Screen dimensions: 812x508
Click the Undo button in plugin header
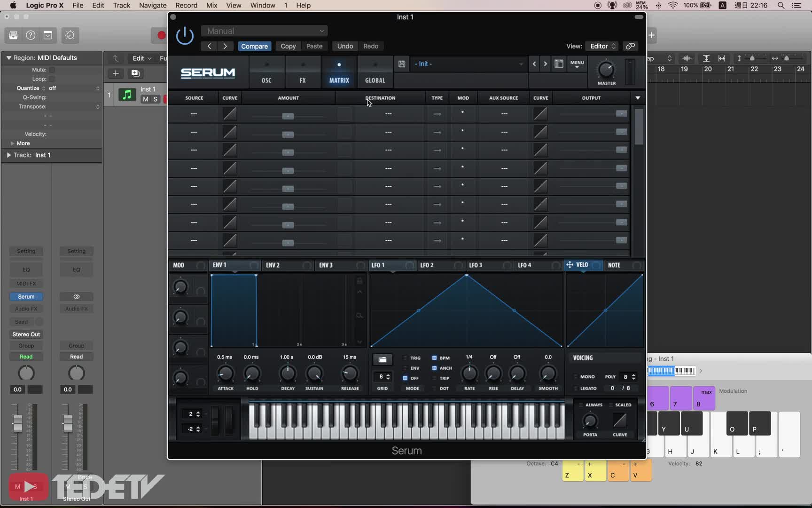coord(345,46)
